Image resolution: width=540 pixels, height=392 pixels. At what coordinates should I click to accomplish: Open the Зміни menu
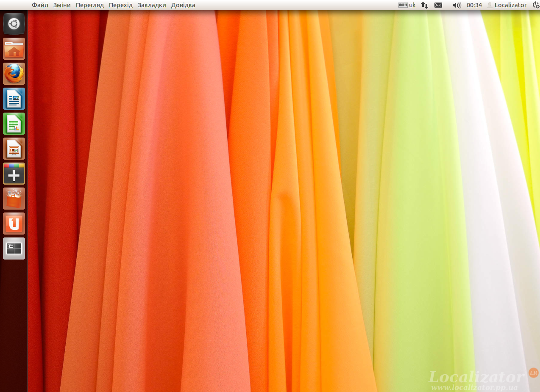point(62,5)
